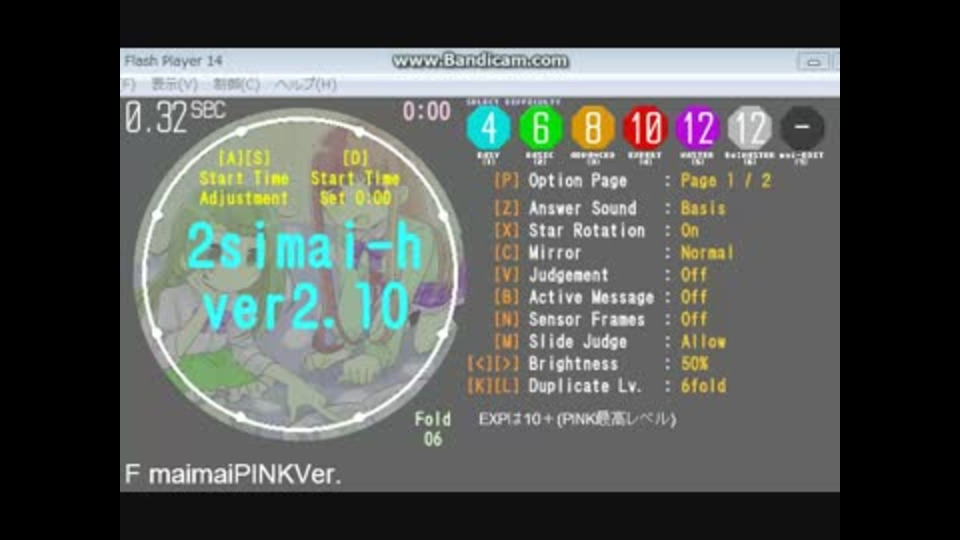Click the Fold 06 indicator
The height and width of the screenshot is (540, 960).
[x=432, y=429]
